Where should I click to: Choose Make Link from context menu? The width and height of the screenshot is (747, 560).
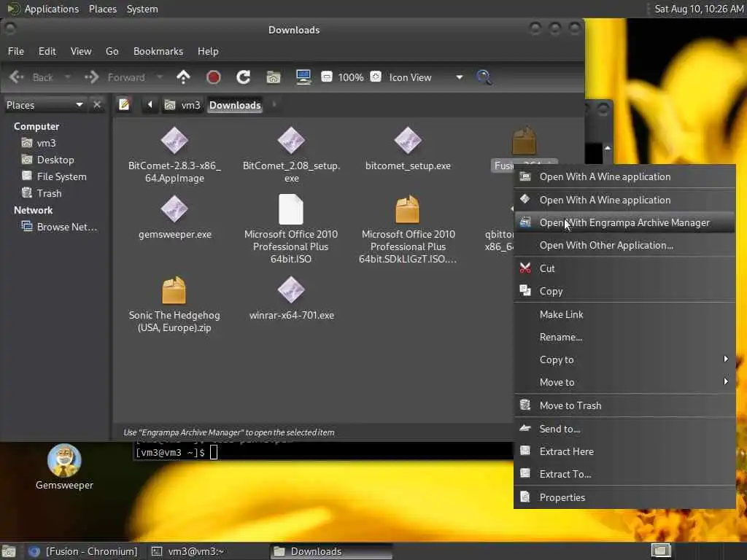click(624, 314)
